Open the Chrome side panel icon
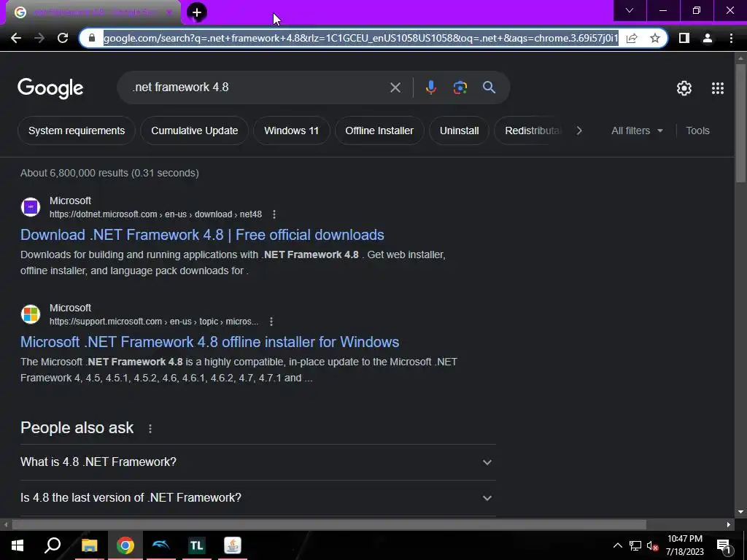 point(684,38)
